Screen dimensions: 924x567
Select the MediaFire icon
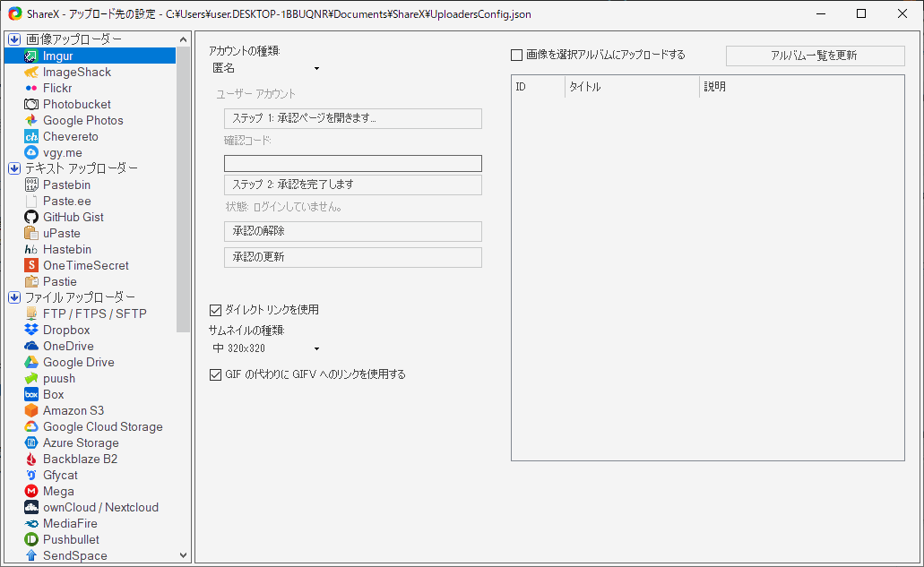(x=31, y=523)
